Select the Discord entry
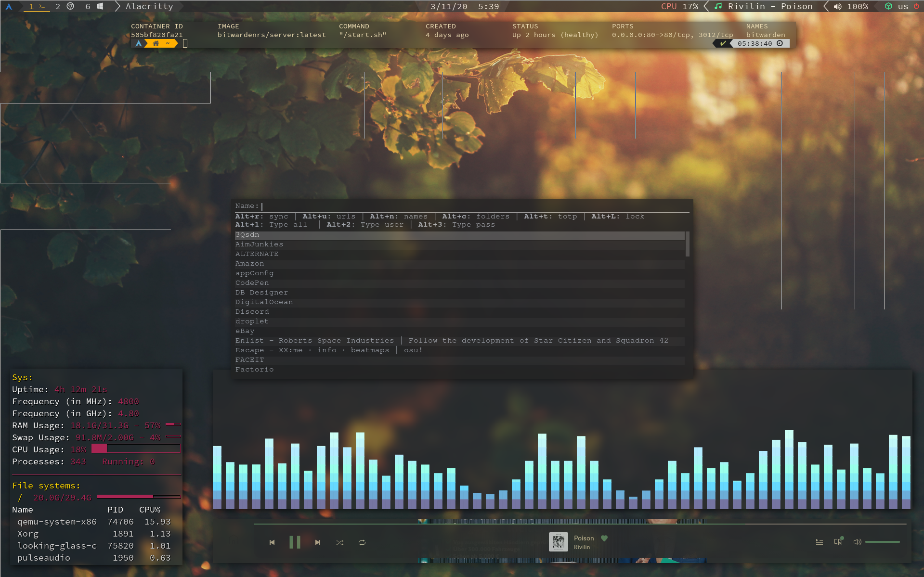The height and width of the screenshot is (577, 924). tap(460, 312)
